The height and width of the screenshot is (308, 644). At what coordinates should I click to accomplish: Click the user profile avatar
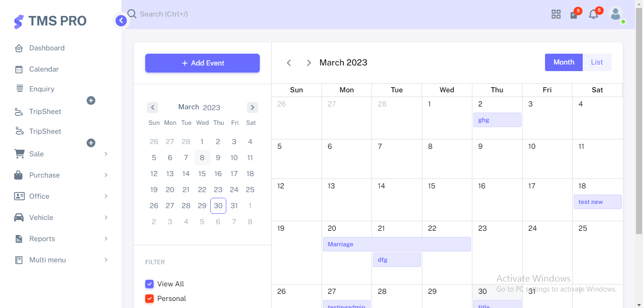pos(615,14)
